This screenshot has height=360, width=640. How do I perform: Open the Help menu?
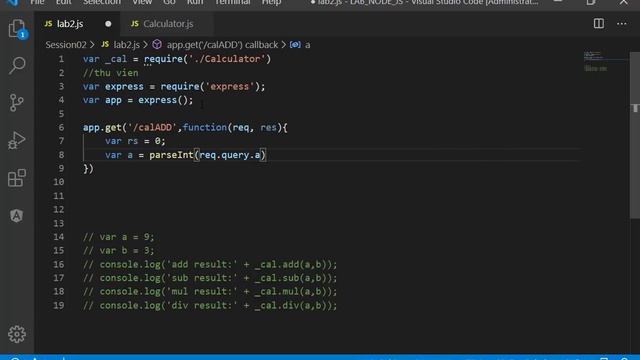click(x=271, y=2)
